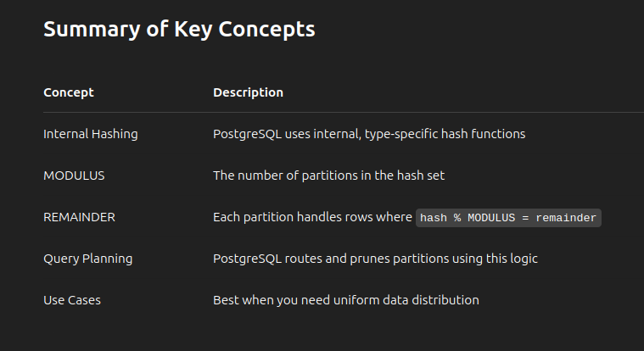Image resolution: width=644 pixels, height=351 pixels.
Task: Select the 'Query Planning' concept cell
Action: coord(88,259)
